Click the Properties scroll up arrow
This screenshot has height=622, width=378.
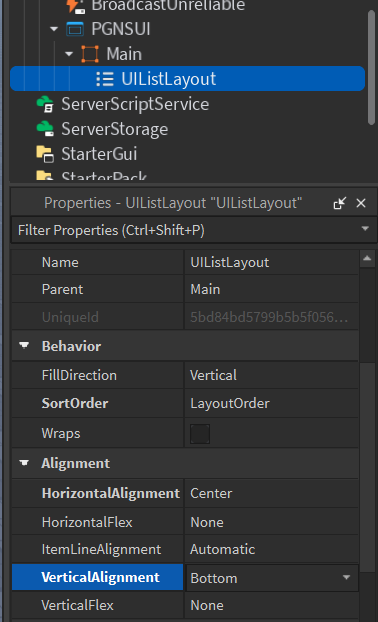pyautogui.click(x=367, y=259)
